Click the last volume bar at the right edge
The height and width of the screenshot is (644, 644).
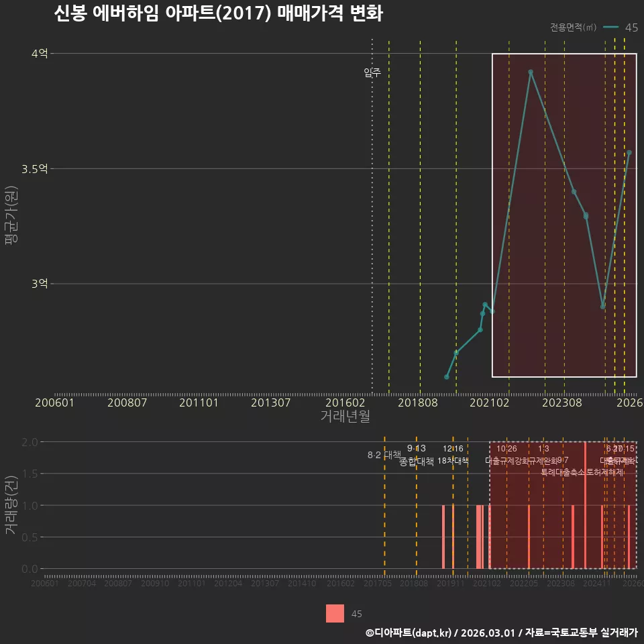coord(629,537)
